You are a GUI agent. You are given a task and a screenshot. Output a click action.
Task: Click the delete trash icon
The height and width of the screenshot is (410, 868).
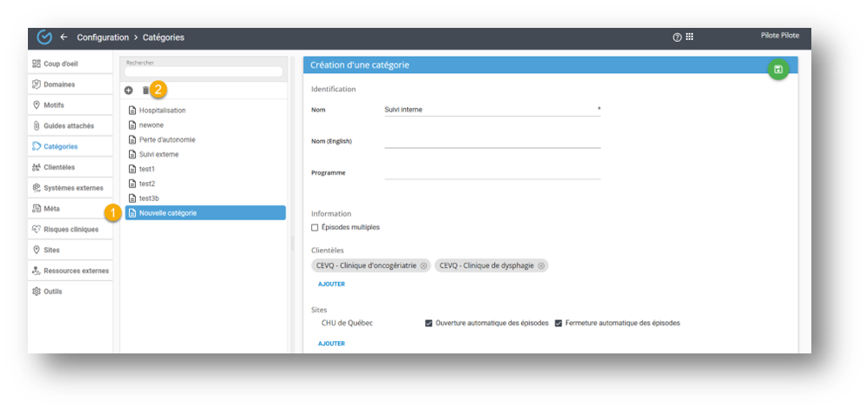point(146,91)
